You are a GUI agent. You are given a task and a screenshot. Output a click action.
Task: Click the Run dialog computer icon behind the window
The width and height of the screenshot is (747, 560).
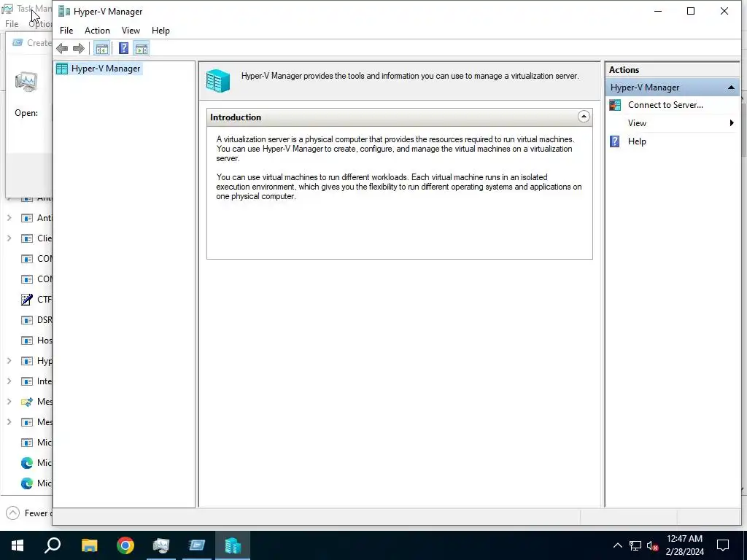[x=26, y=82]
